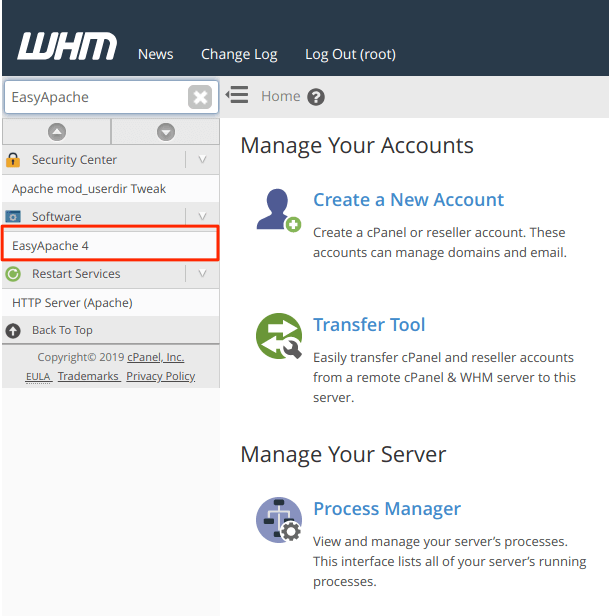Collapse the Software section chevron
The height and width of the screenshot is (616, 609).
pos(202,217)
